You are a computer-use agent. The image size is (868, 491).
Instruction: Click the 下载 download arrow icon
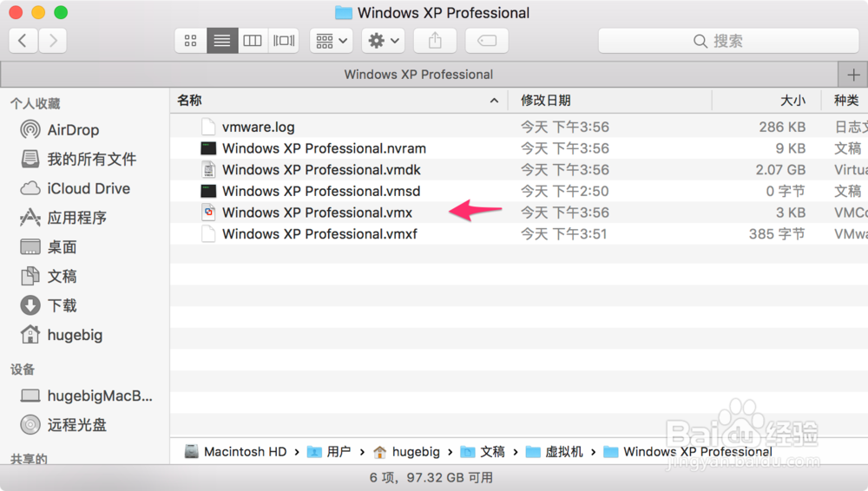click(30, 305)
